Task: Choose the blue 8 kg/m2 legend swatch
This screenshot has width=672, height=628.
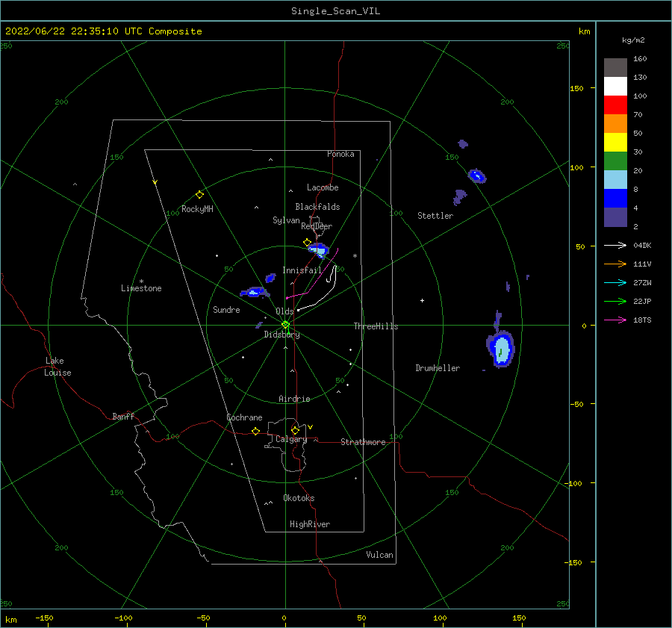Action: pos(615,198)
